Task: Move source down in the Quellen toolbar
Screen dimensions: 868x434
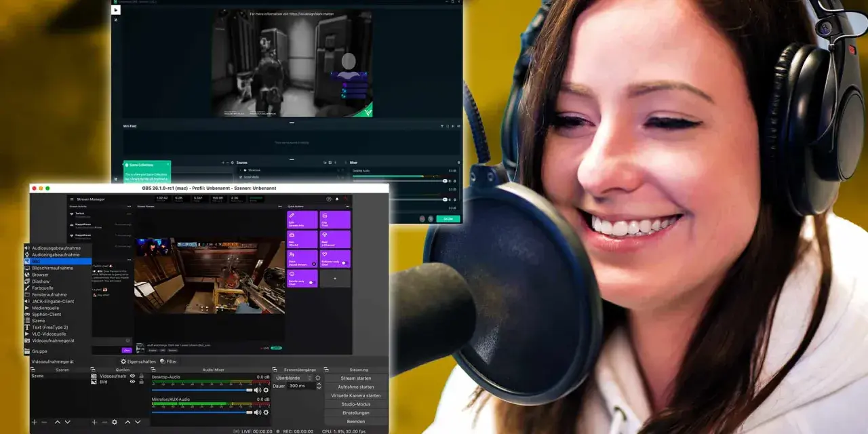Action: point(136,422)
